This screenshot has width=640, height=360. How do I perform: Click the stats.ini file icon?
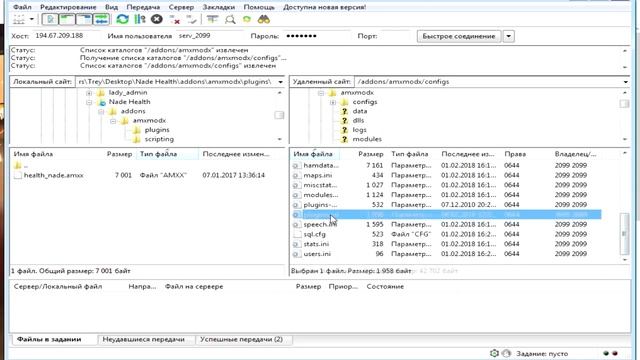coord(296,244)
